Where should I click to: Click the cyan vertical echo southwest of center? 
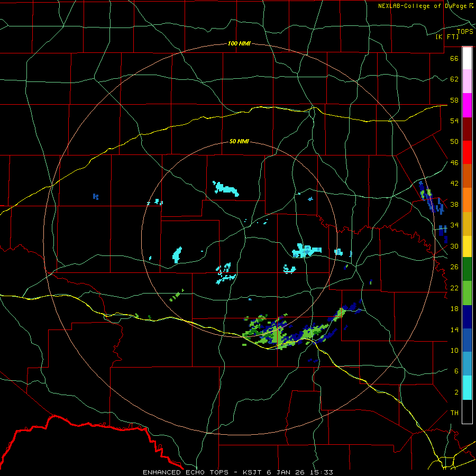coord(177,255)
